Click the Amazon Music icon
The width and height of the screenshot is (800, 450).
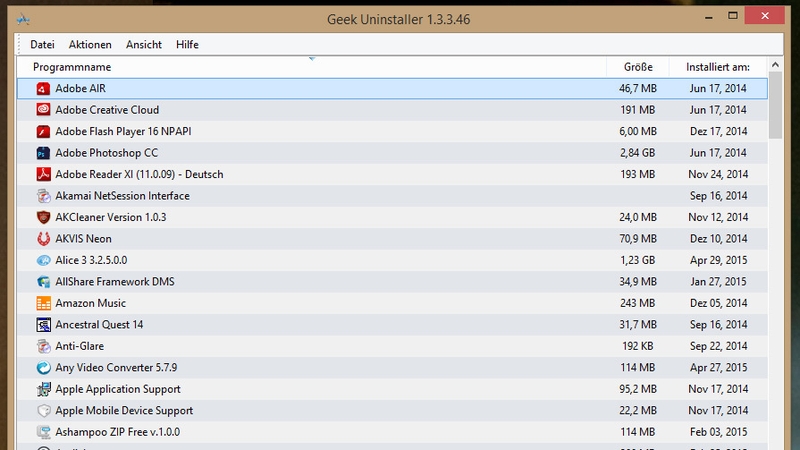[x=43, y=303]
